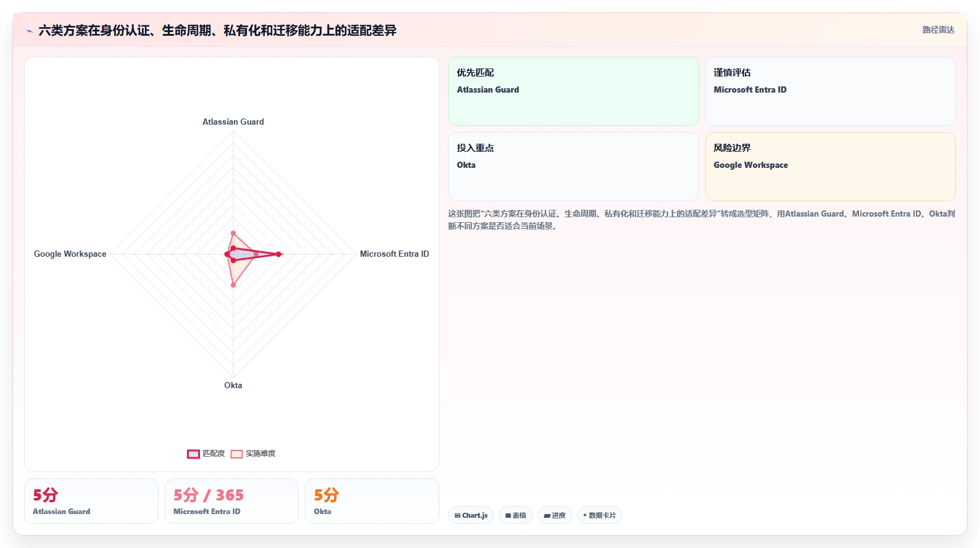This screenshot has height=548, width=980.
Task: Click the 匹配度 data point toward Microsoft Entra ID
Action: point(278,254)
